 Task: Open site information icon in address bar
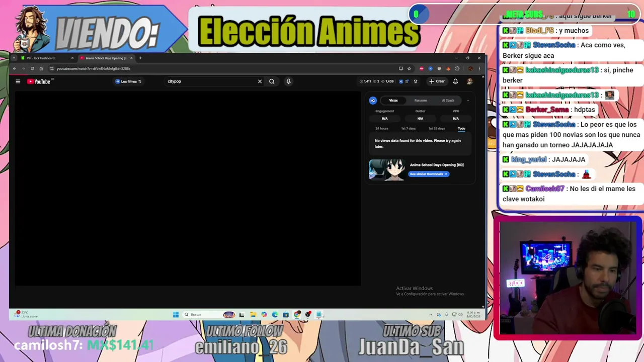tap(51, 68)
